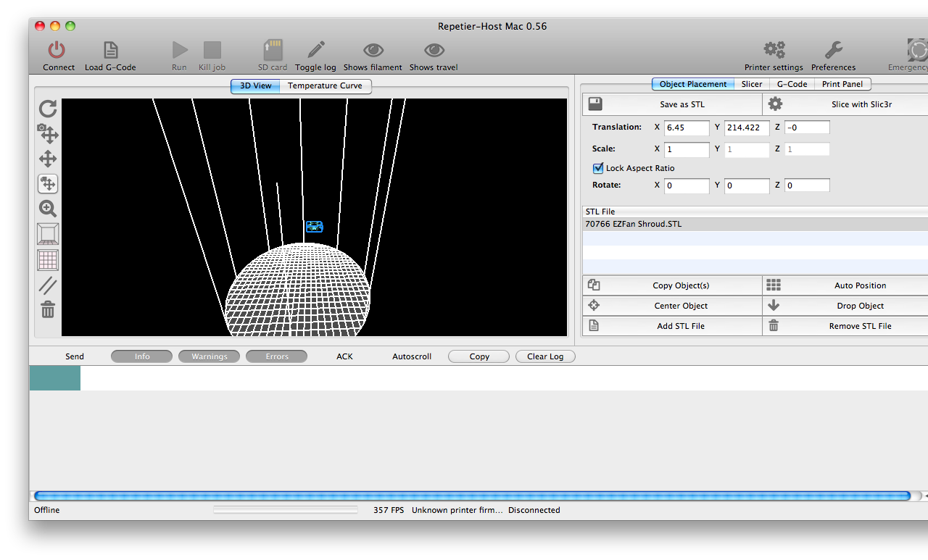Toggle the Errors log filter
Image resolution: width=928 pixels, height=560 pixels.
tap(276, 356)
